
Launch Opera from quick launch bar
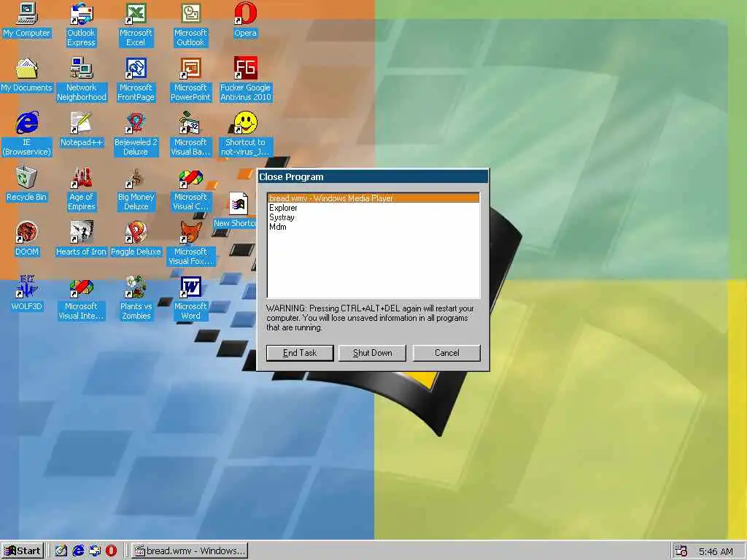point(111,551)
